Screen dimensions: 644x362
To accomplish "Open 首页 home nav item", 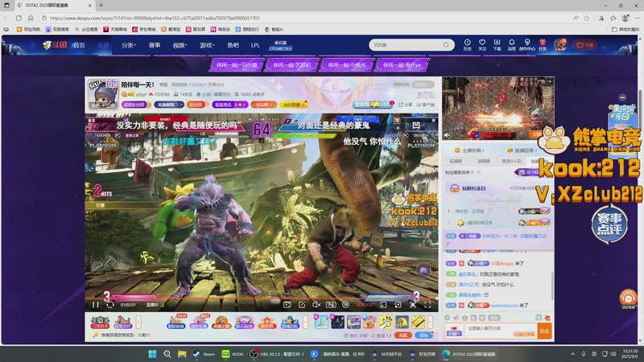I will pyautogui.click(x=79, y=45).
